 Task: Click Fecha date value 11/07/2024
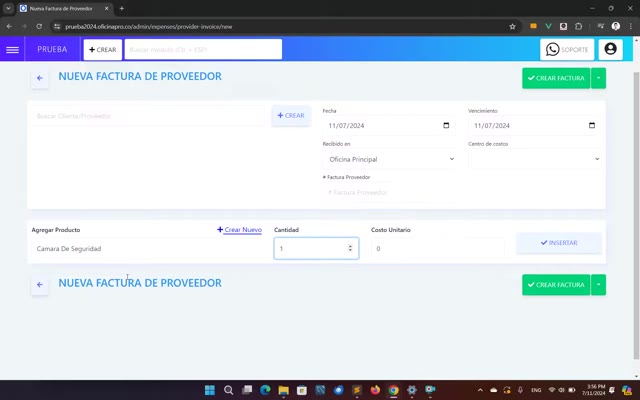[x=346, y=126]
